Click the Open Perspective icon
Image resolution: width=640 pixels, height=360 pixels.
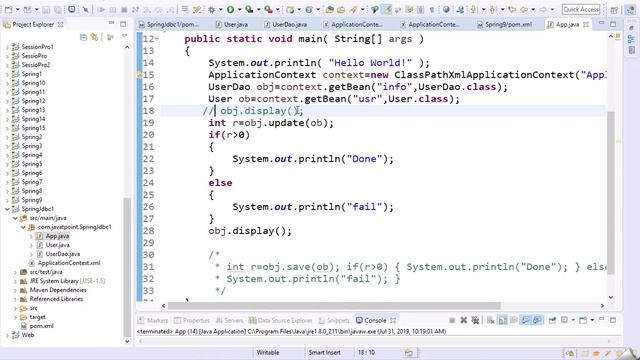pos(614,9)
